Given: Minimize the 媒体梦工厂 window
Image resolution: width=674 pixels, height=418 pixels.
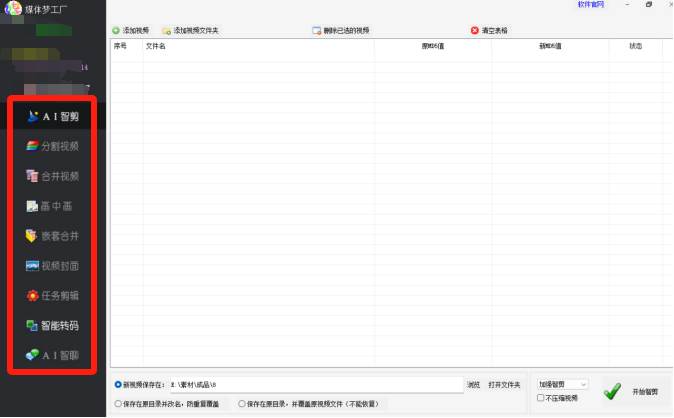Looking at the screenshot, I should [628, 4].
